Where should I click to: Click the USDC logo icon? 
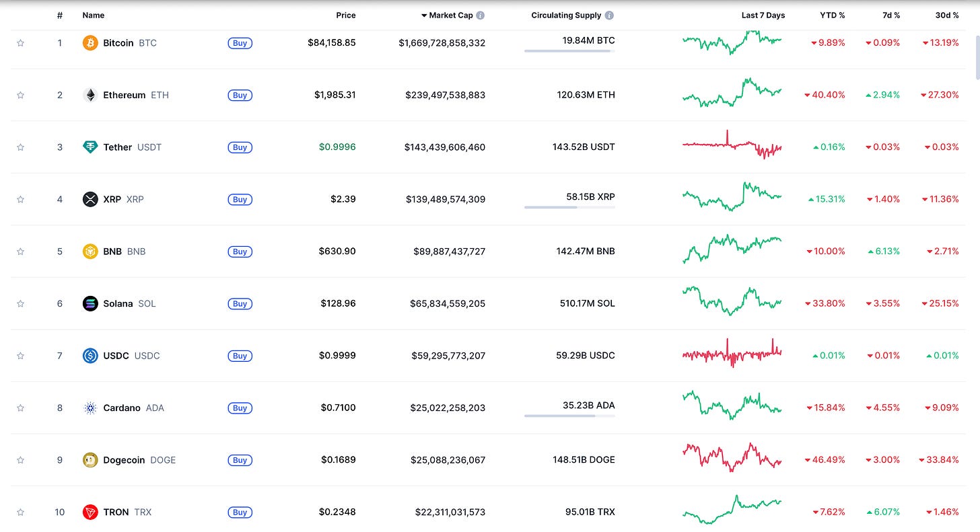point(90,356)
